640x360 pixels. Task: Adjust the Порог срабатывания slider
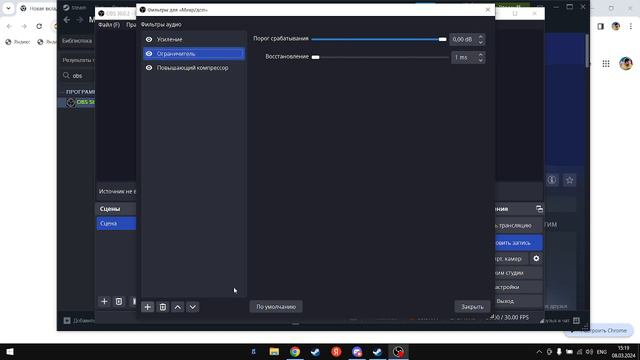pos(379,39)
